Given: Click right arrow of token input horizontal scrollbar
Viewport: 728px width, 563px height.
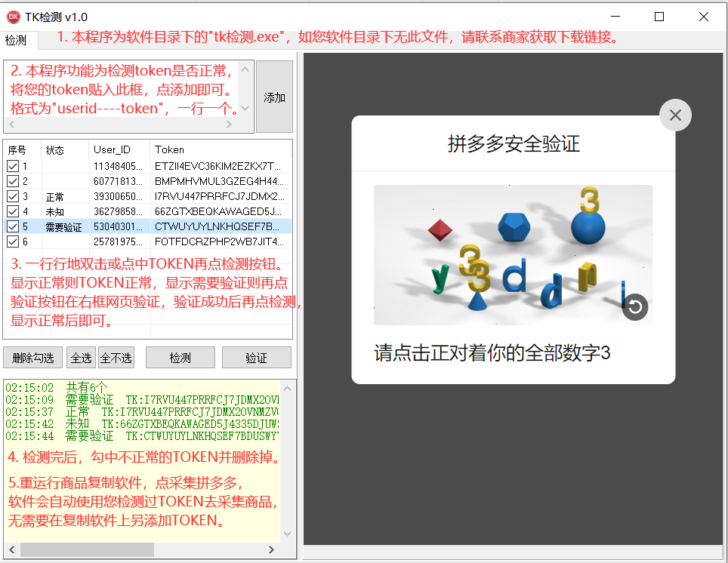Looking at the screenshot, I should [x=229, y=124].
